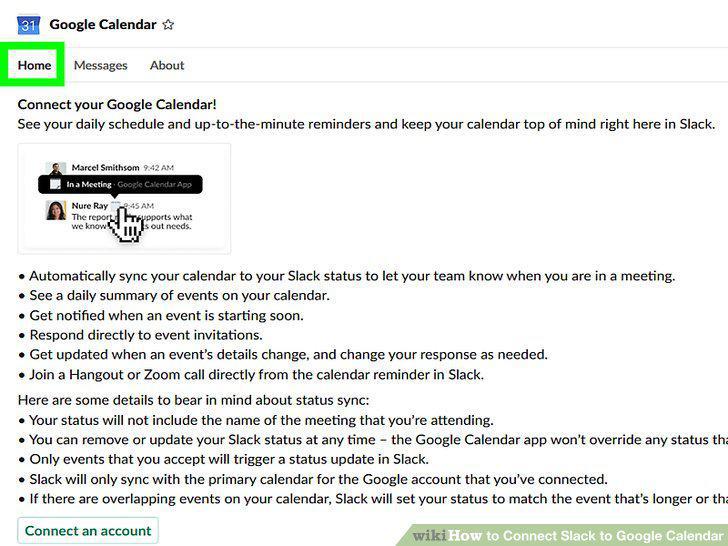Click the daily summary of events bullet
Viewport: 728px width, 546px height.
174,296
